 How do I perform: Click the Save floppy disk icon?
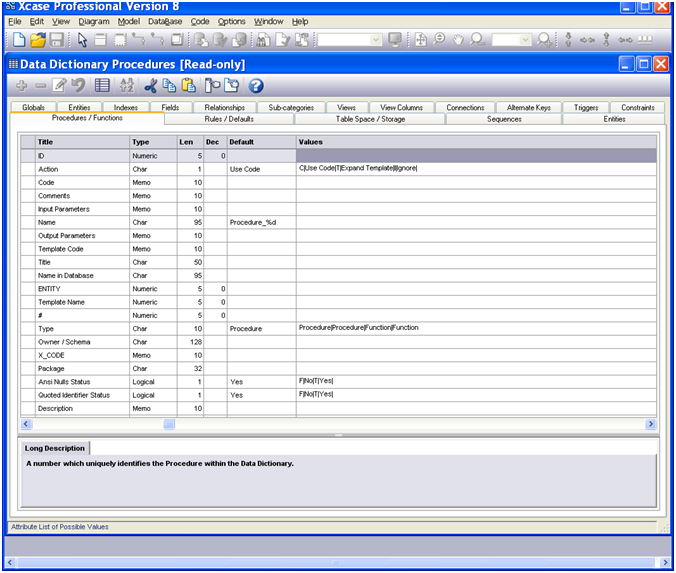pyautogui.click(x=57, y=40)
